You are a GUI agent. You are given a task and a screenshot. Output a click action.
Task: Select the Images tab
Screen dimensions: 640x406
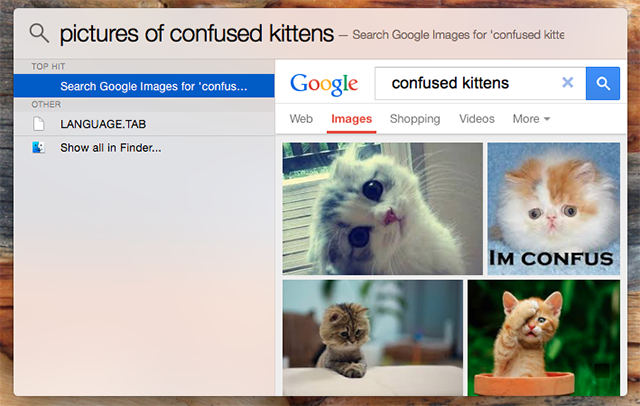pyautogui.click(x=351, y=119)
